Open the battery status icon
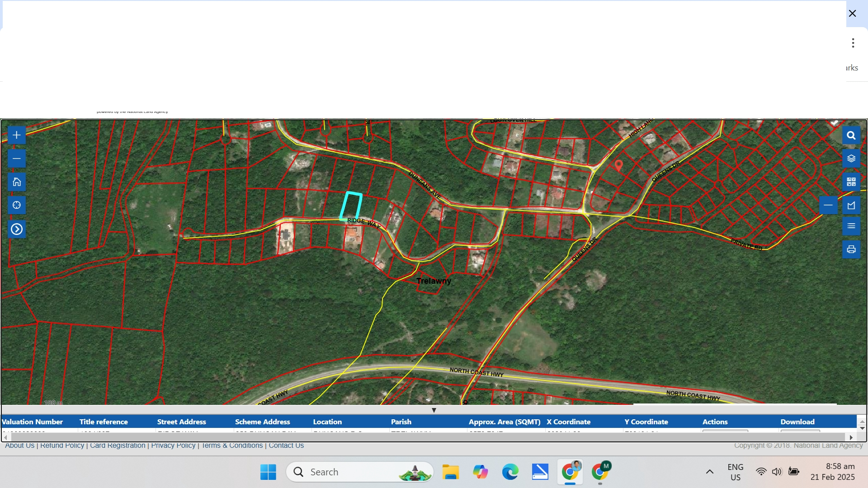The image size is (868, 488). pyautogui.click(x=794, y=472)
